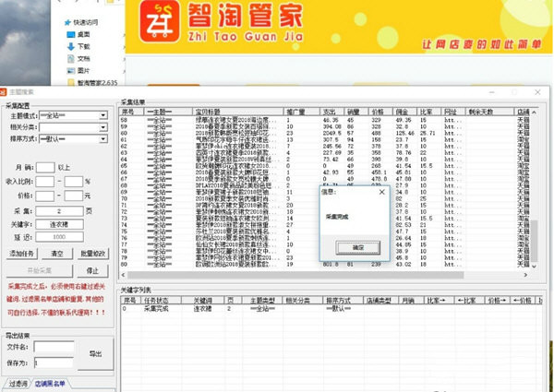Click the 清空 button
Image resolution: width=554 pixels, height=392 pixels.
pyautogui.click(x=57, y=254)
